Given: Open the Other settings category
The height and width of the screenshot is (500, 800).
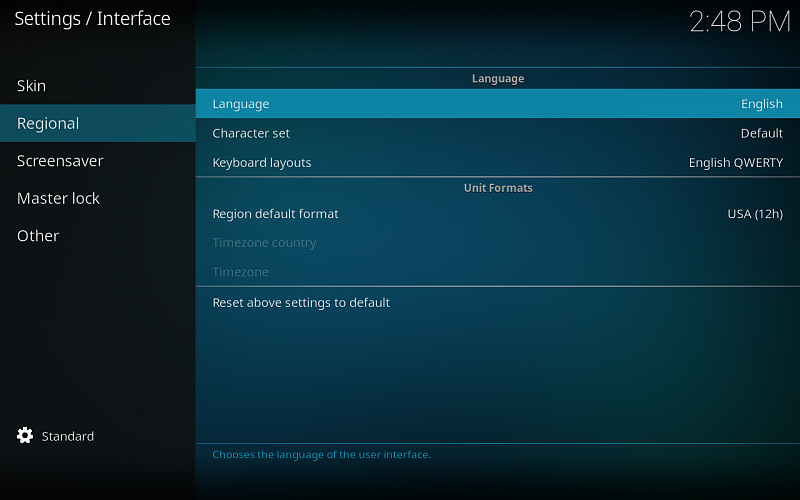Looking at the screenshot, I should click(x=97, y=236).
